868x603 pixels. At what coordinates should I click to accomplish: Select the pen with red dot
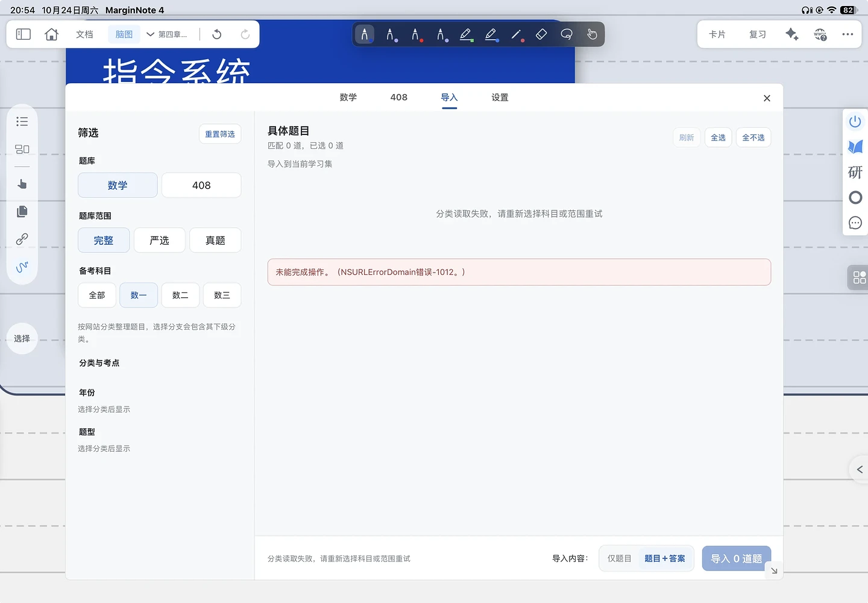(416, 34)
